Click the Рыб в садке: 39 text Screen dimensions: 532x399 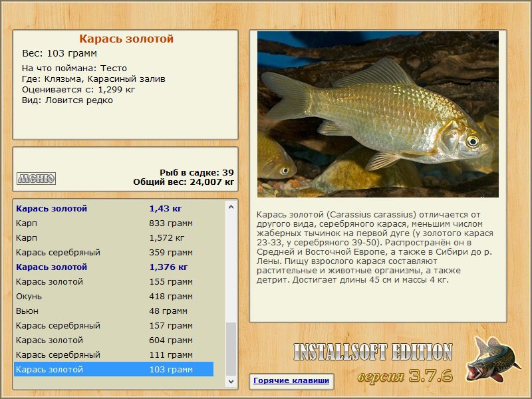click(x=197, y=172)
